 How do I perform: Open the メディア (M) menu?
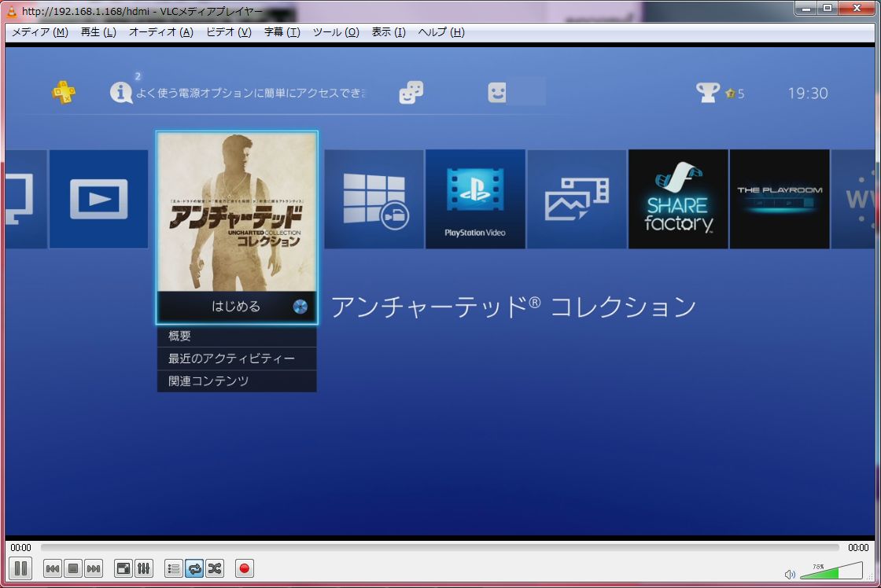(40, 32)
